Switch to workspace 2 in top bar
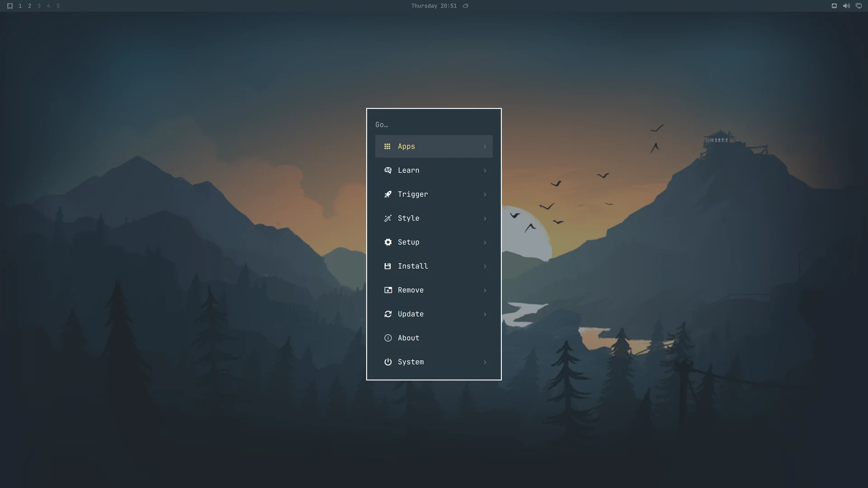The height and width of the screenshot is (488, 868). 29,6
